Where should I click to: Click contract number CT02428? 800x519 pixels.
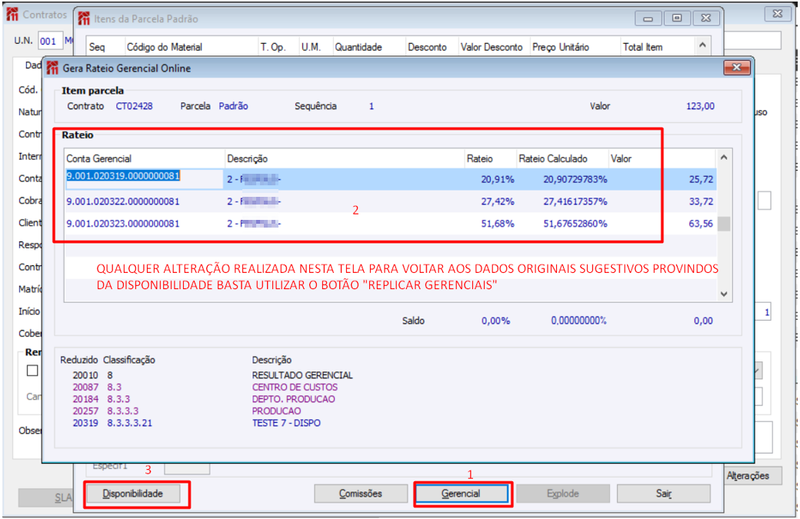pyautogui.click(x=134, y=106)
